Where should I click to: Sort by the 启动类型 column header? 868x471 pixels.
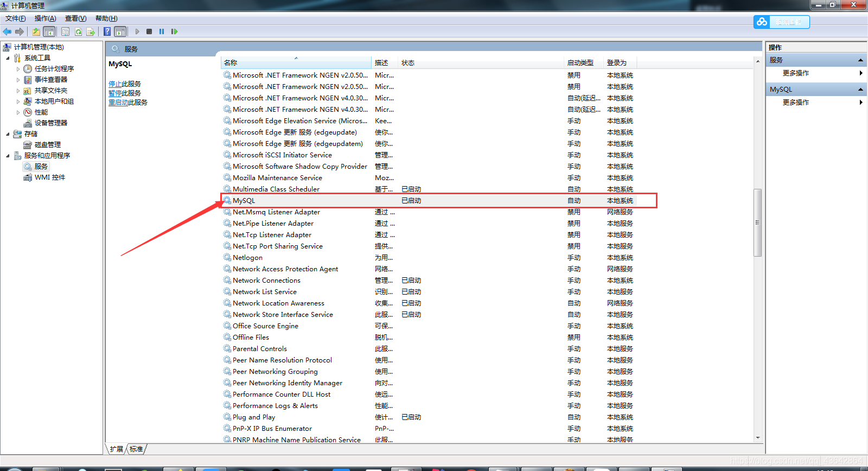584,63
